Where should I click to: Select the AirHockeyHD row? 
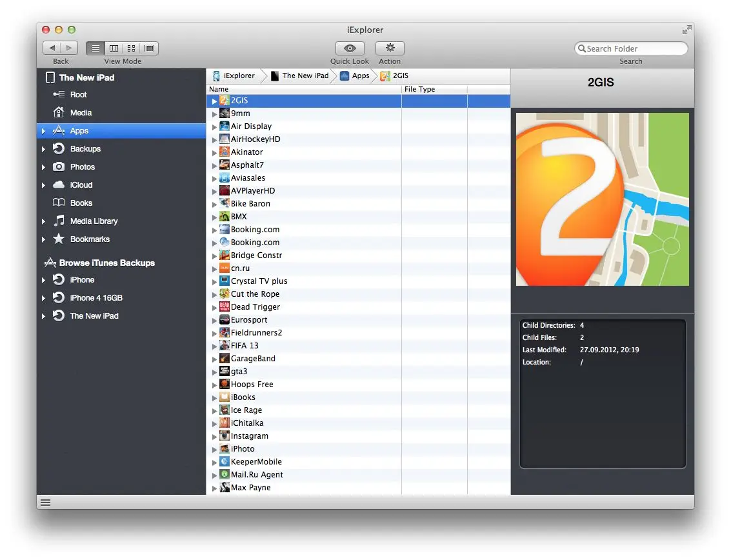[x=358, y=139]
